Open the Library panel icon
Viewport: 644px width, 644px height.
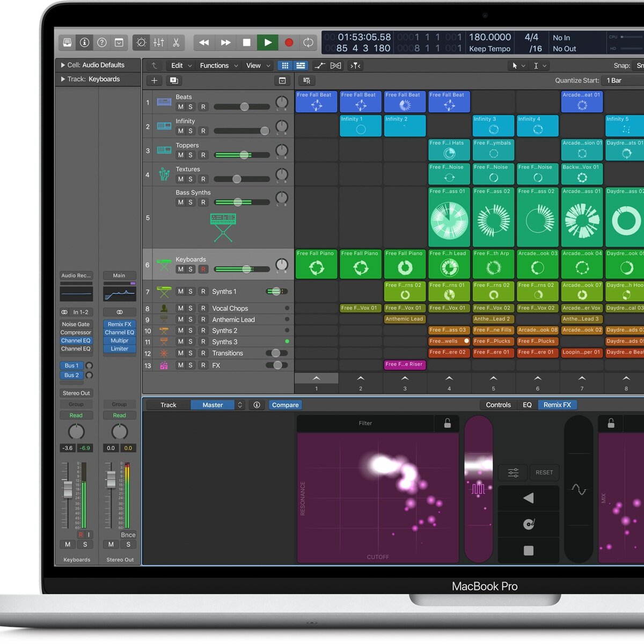coord(68,42)
